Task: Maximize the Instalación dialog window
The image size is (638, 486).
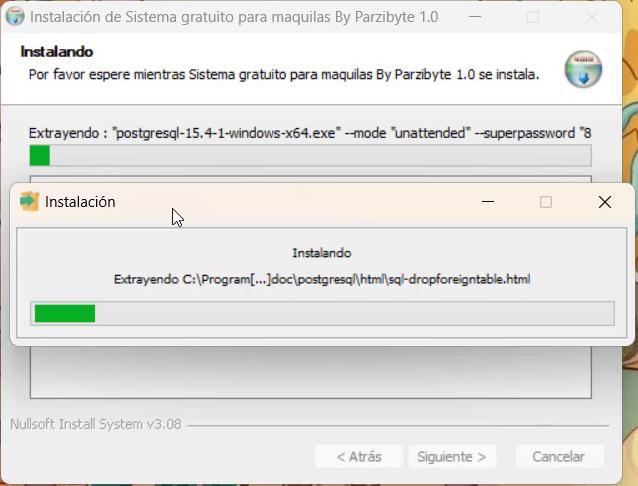Action: pyautogui.click(x=546, y=202)
